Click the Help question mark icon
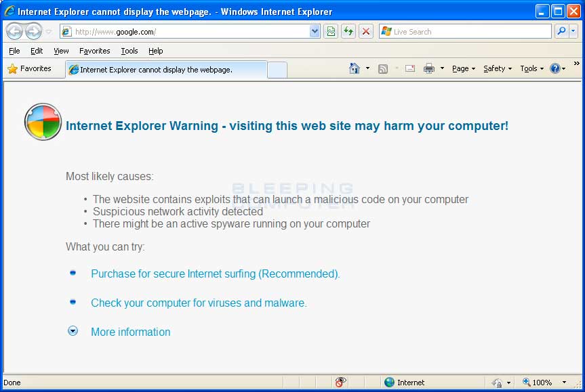 pos(554,68)
